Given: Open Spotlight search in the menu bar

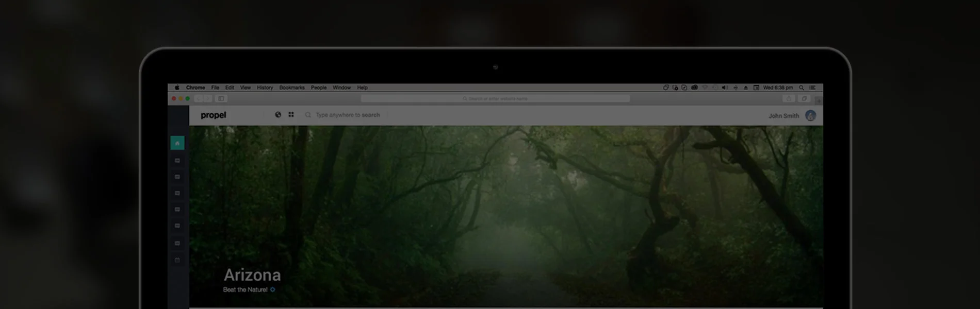Looking at the screenshot, I should [801, 88].
